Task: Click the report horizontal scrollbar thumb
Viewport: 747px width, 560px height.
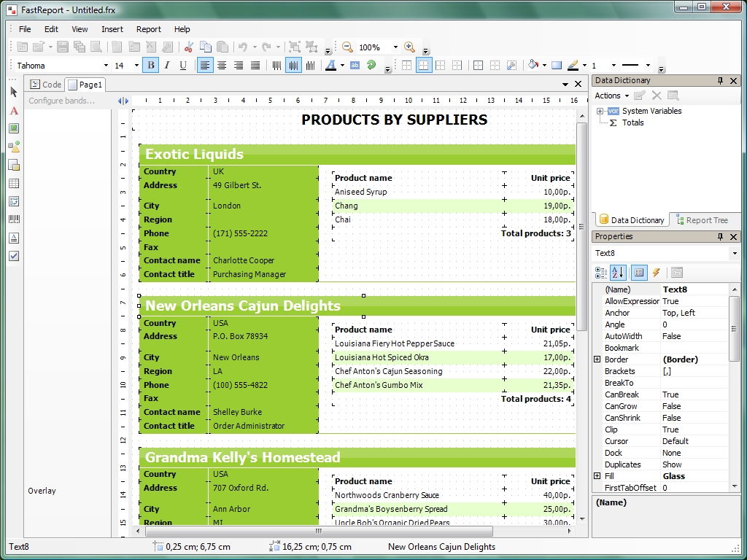Action: coord(319,531)
